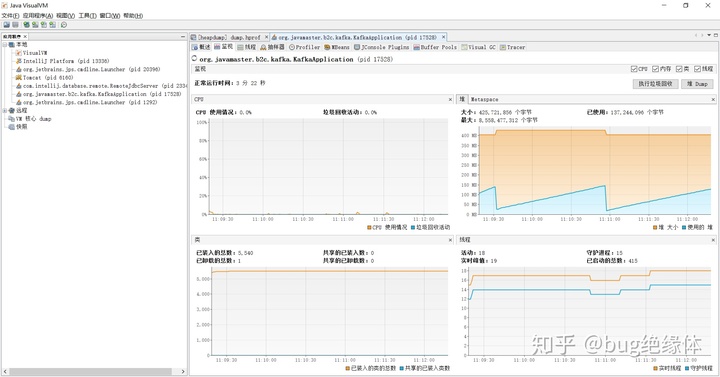Image resolution: width=720 pixels, height=377 pixels.
Task: Click the 快照 snapshots node icon
Action: (12, 127)
